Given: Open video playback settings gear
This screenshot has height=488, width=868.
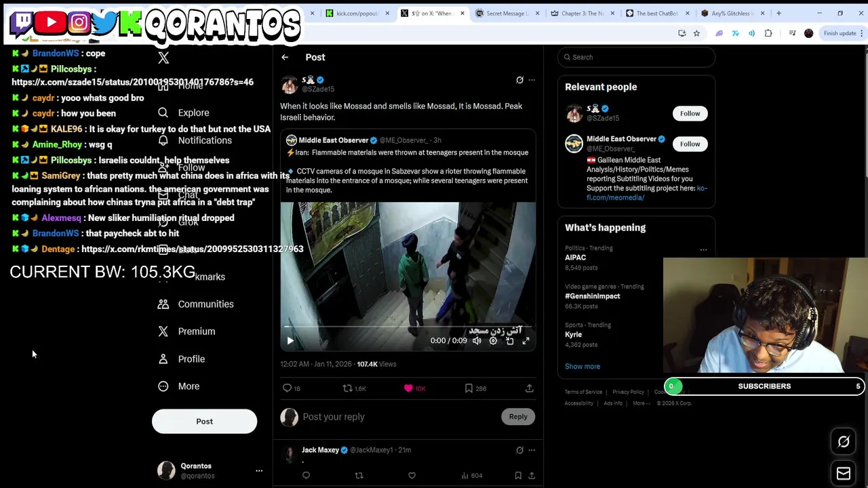Looking at the screenshot, I should pyautogui.click(x=493, y=341).
